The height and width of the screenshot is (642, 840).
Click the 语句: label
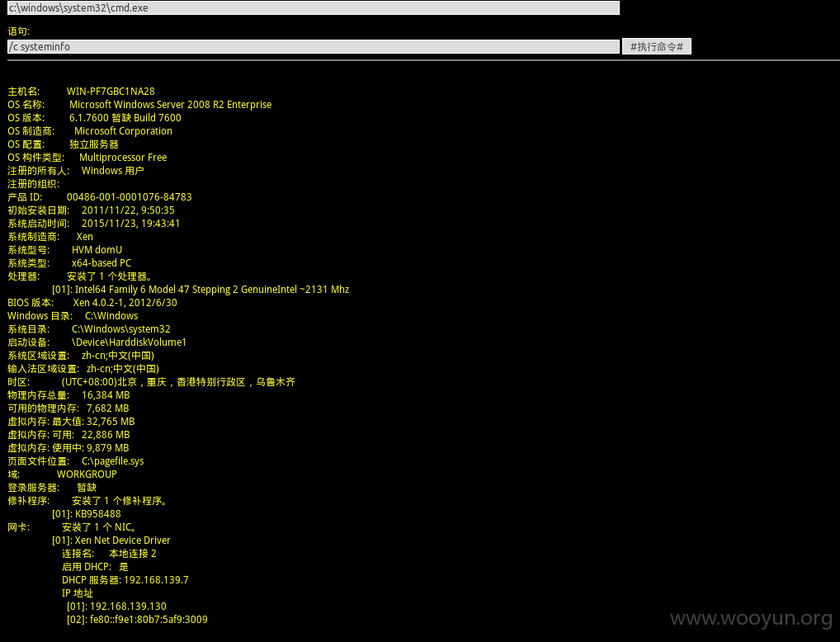point(19,31)
